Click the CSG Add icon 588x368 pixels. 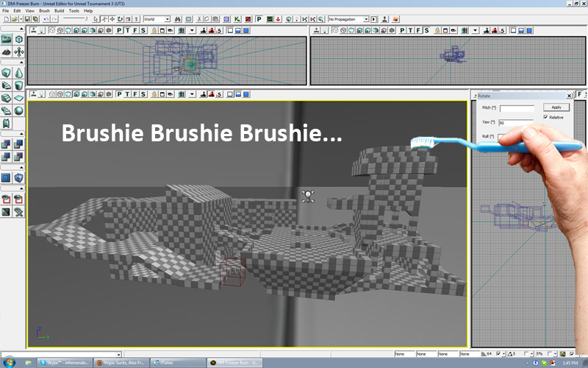[7, 144]
